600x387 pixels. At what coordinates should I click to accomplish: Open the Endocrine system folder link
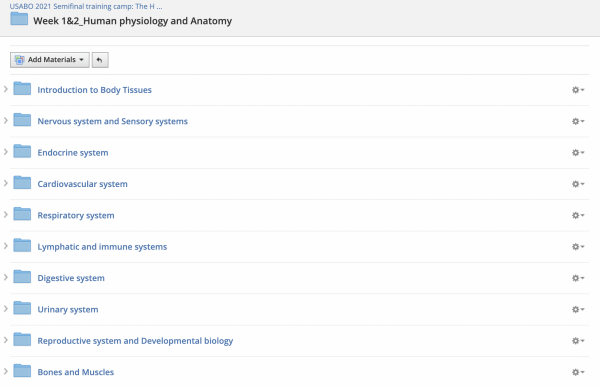73,153
